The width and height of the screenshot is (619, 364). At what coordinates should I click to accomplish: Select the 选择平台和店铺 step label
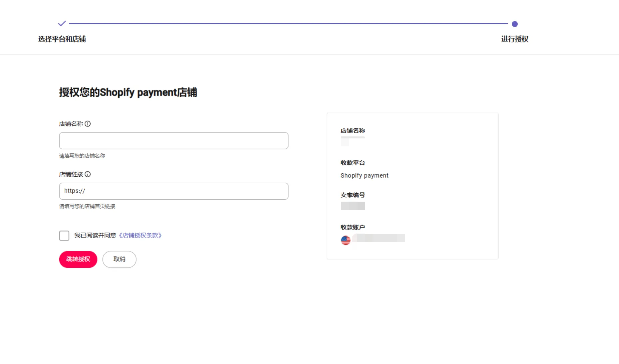click(x=62, y=39)
